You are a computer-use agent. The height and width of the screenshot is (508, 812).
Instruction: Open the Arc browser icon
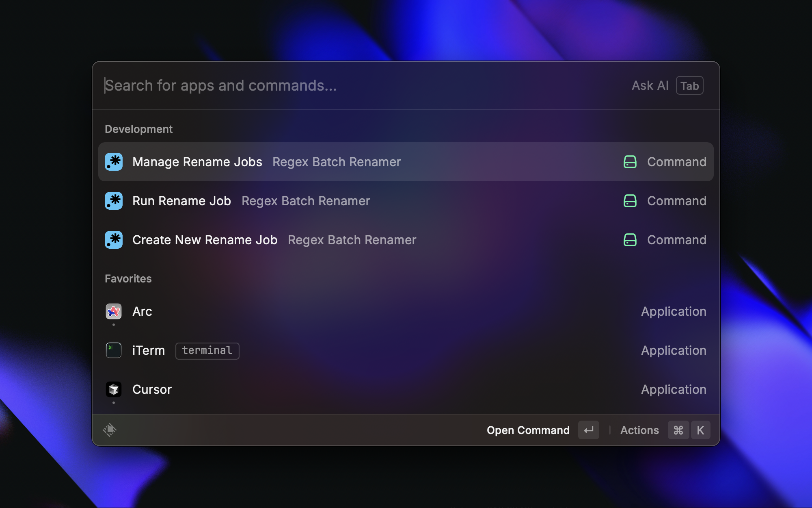coord(114,311)
